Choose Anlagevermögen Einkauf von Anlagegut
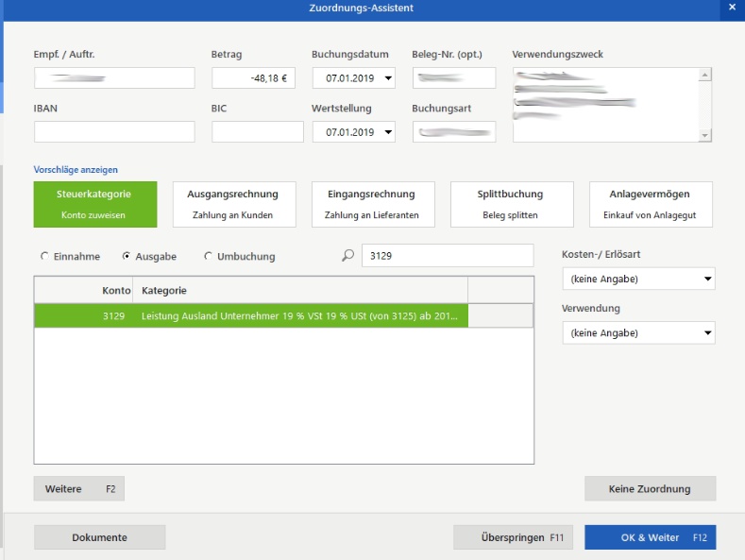 point(651,204)
